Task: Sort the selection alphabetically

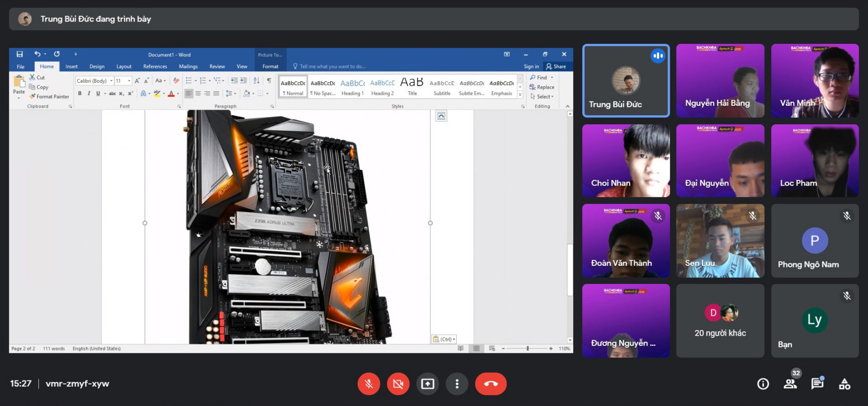Action: click(x=256, y=80)
